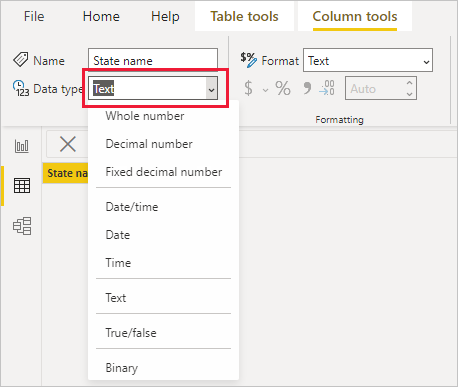Click the decimal places icon
The width and height of the screenshot is (458, 387).
click(327, 88)
